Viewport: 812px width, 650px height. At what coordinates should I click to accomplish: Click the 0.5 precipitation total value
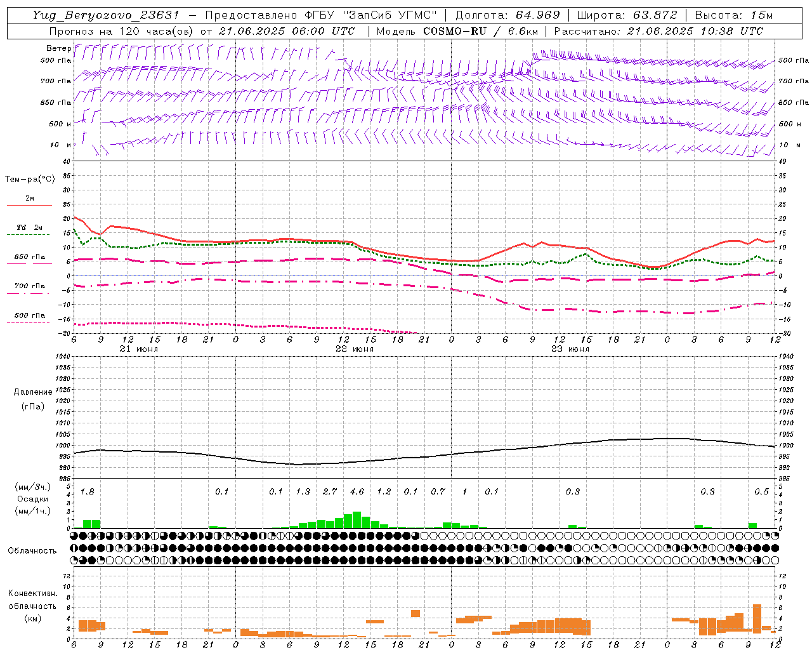pos(761,491)
